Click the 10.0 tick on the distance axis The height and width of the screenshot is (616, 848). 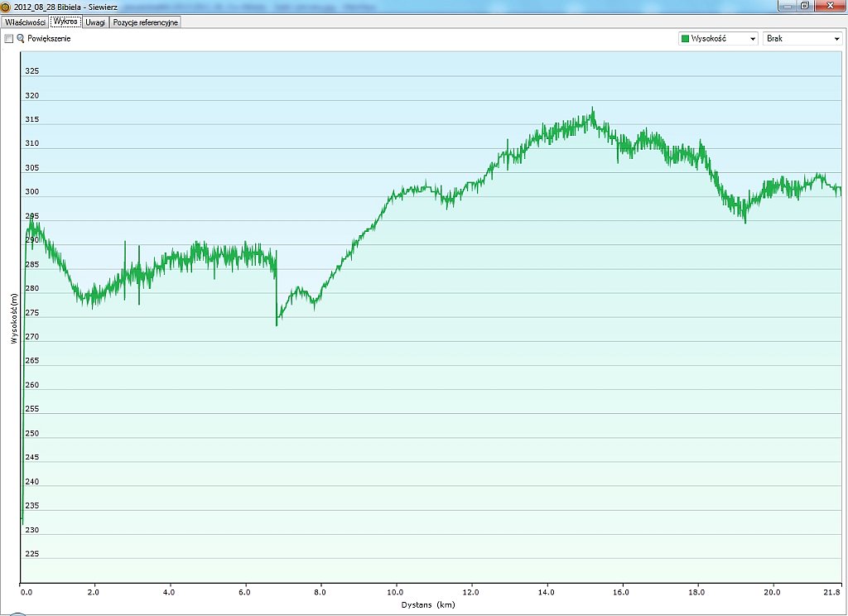pyautogui.click(x=395, y=592)
